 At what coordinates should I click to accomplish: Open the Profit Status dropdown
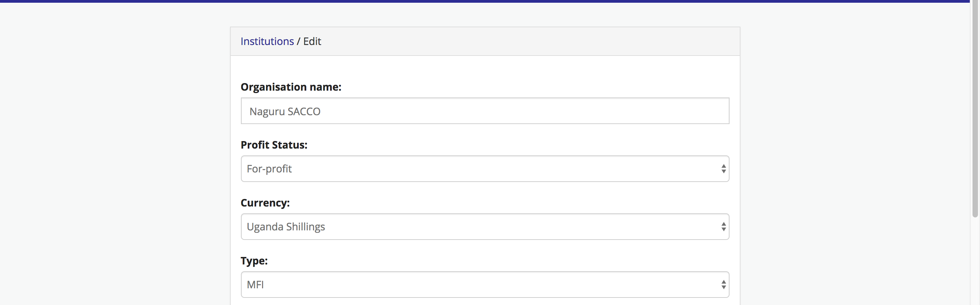click(x=485, y=169)
